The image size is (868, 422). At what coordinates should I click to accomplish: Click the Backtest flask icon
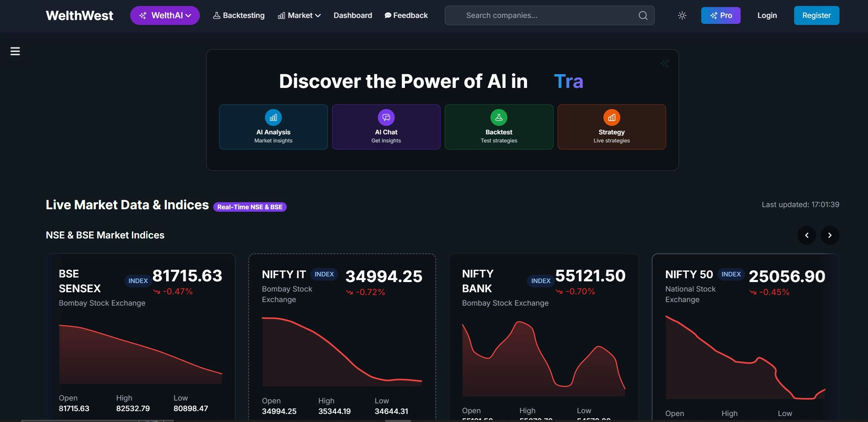coord(499,117)
